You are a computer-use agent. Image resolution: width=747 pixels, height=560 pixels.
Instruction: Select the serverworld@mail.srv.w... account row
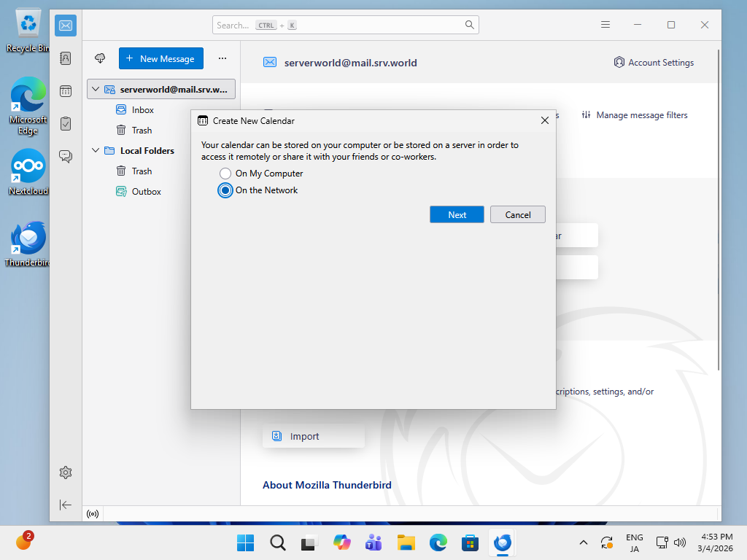161,89
